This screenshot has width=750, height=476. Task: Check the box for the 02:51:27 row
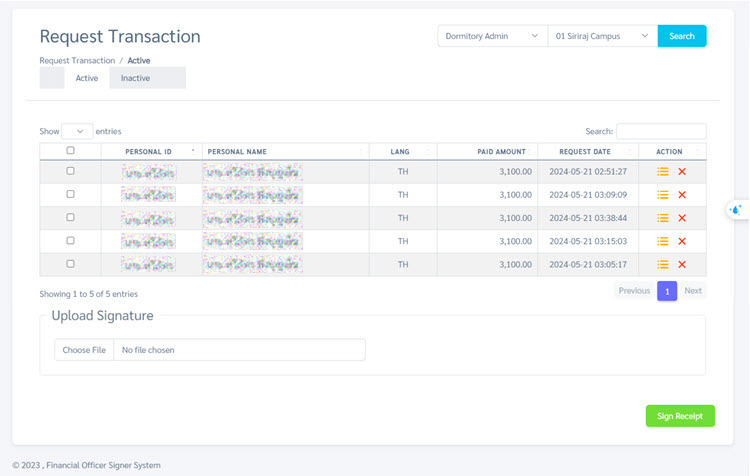[70, 171]
